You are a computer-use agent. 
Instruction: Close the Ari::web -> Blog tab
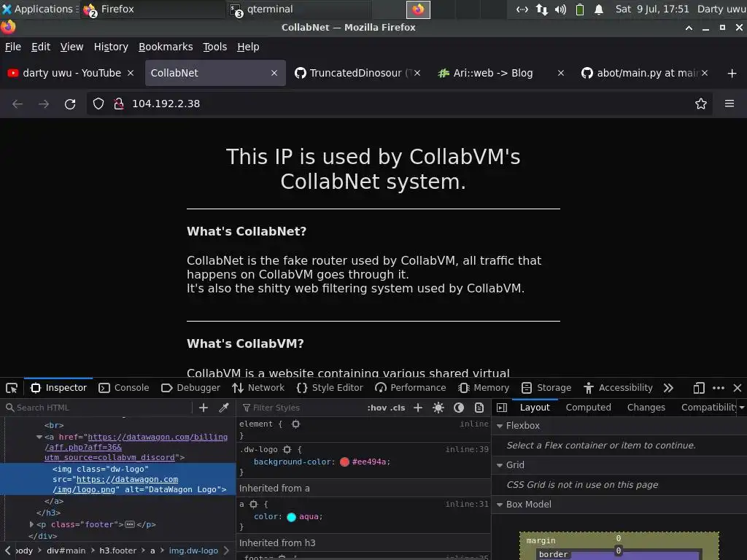pos(561,73)
